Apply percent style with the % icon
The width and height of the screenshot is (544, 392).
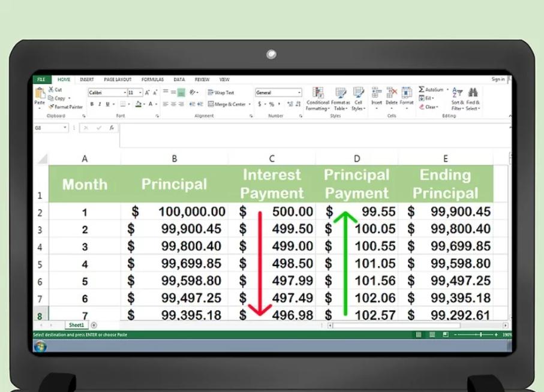click(x=271, y=104)
